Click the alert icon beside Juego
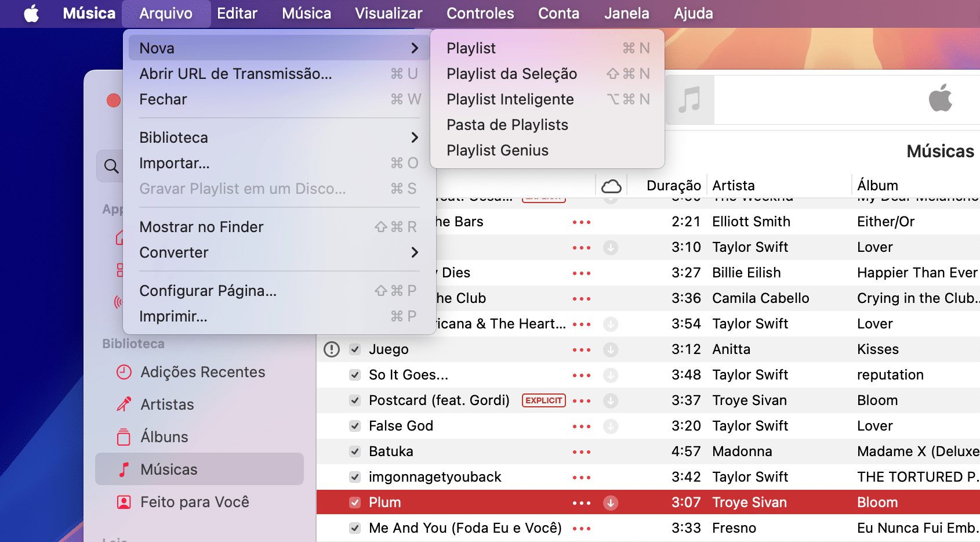The height and width of the screenshot is (542, 980). (332, 349)
